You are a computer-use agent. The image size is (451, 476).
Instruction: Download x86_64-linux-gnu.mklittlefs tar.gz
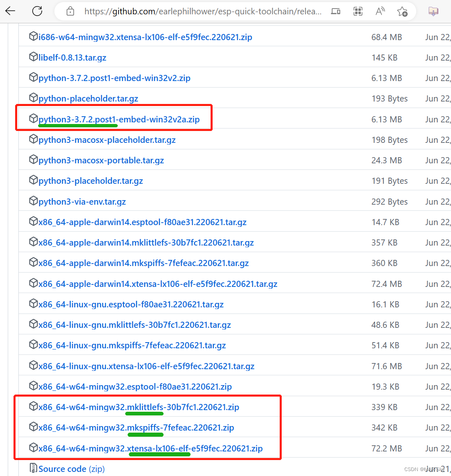135,325
